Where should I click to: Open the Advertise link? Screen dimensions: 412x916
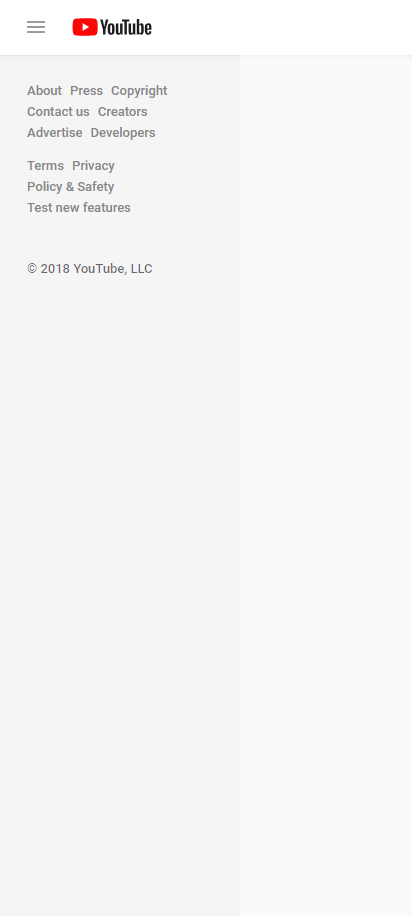click(x=55, y=133)
